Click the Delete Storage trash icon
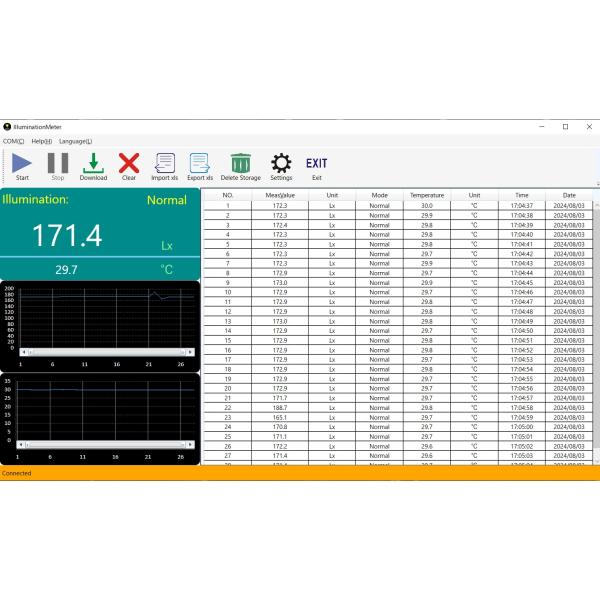The height and width of the screenshot is (600, 600). tap(241, 163)
